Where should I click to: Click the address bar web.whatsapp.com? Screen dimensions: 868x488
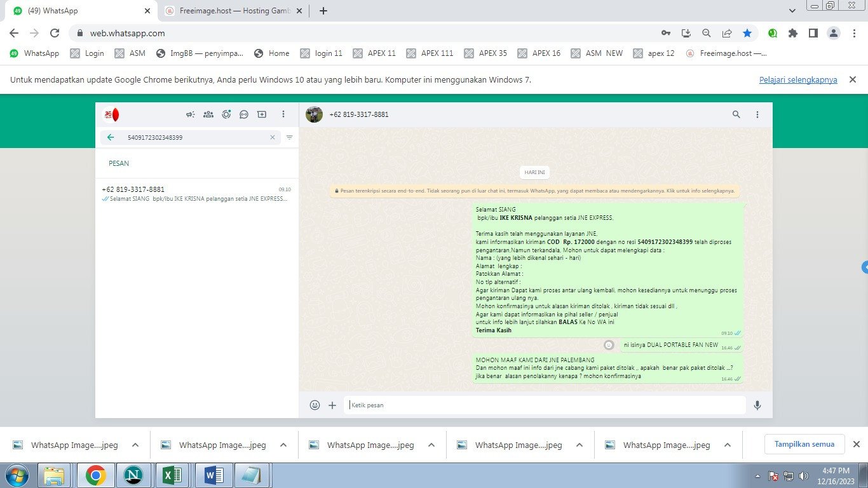click(x=127, y=33)
